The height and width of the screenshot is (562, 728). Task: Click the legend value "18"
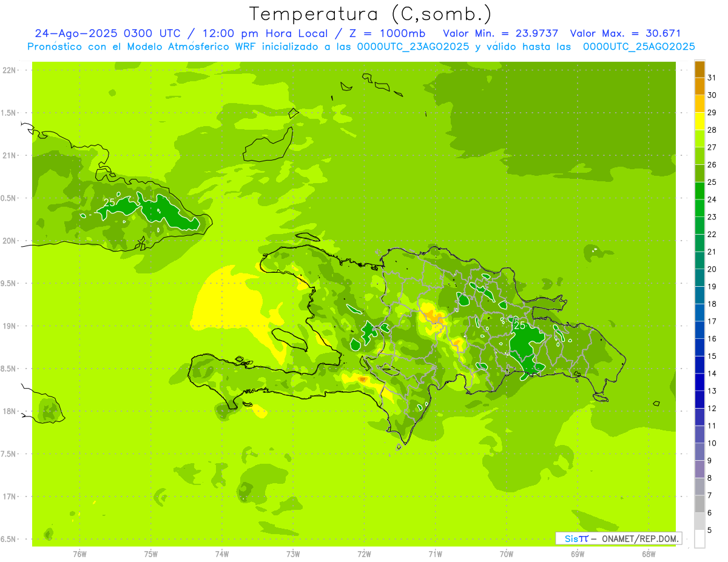coord(712,304)
